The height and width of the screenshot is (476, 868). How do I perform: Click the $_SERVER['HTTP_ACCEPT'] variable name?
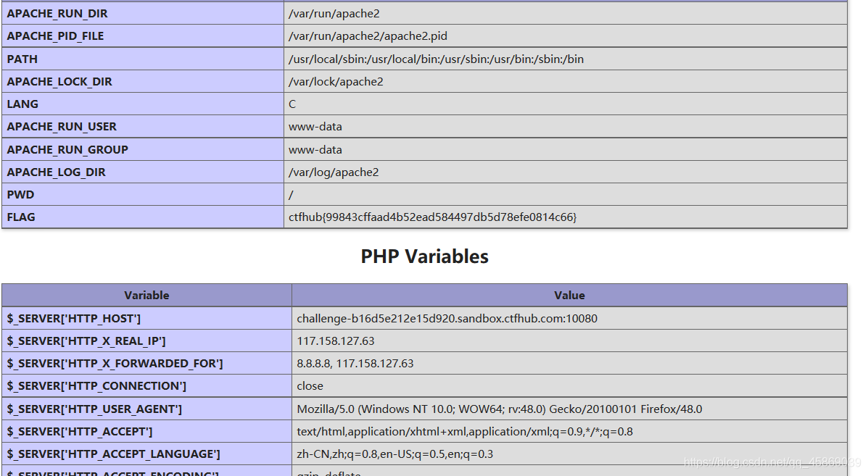click(80, 432)
